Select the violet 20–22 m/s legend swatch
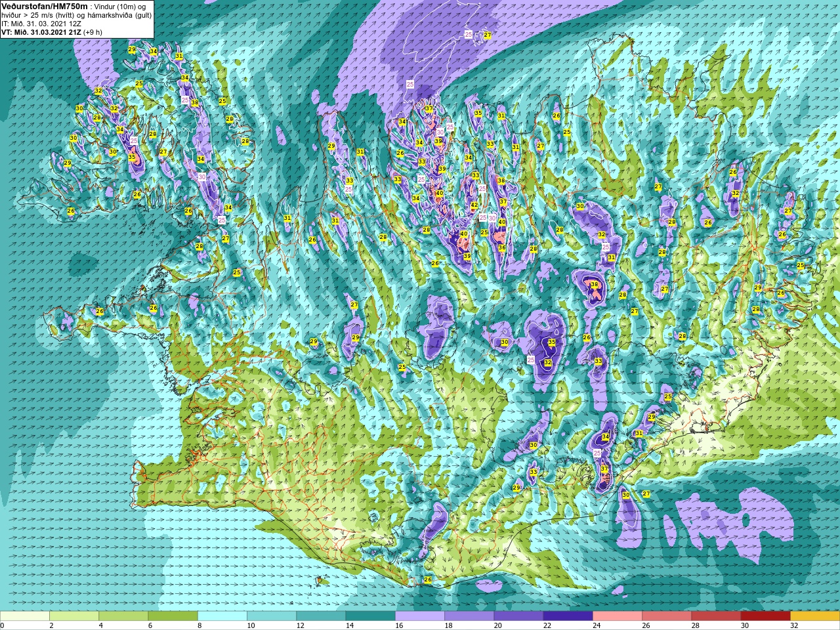Image resolution: width=840 pixels, height=630 pixels. pyautogui.click(x=518, y=616)
